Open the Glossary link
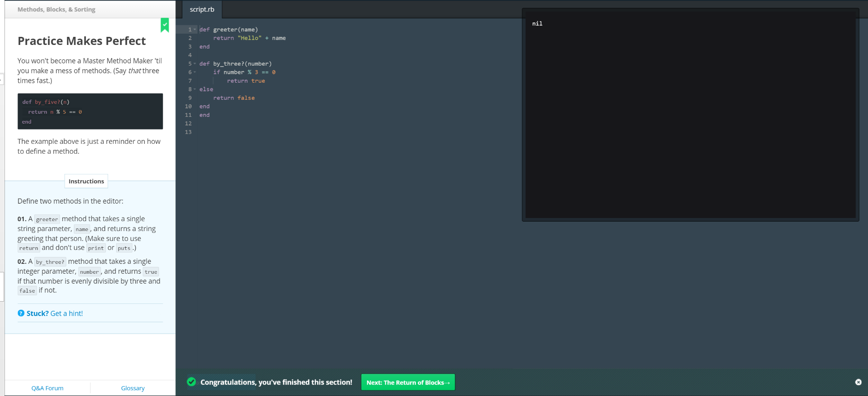 133,388
